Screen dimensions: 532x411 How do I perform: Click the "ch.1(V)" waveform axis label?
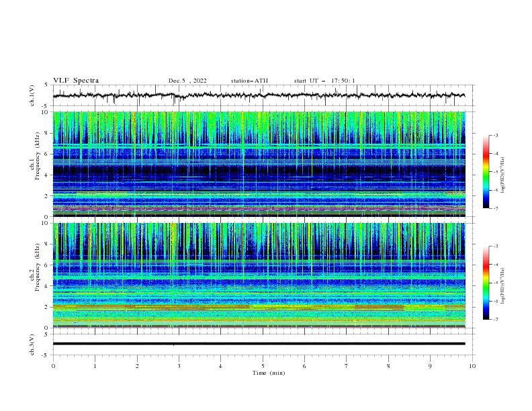[32, 95]
